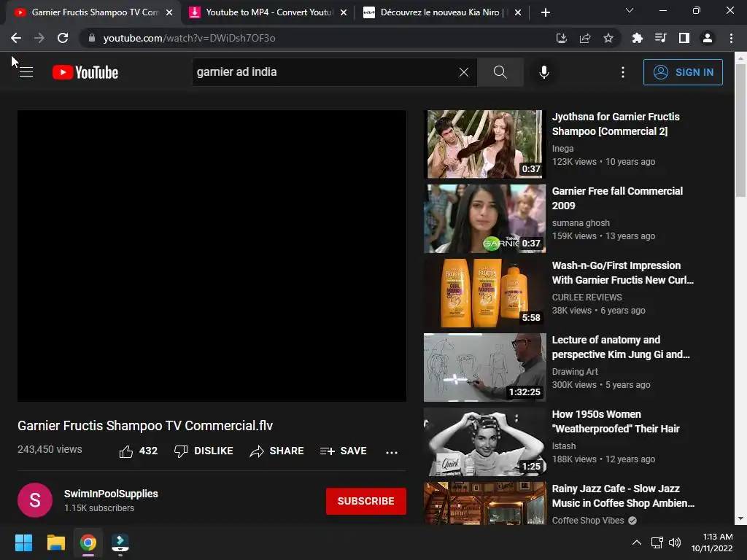Click the SIGN IN button
The height and width of the screenshot is (560, 747).
click(x=683, y=72)
